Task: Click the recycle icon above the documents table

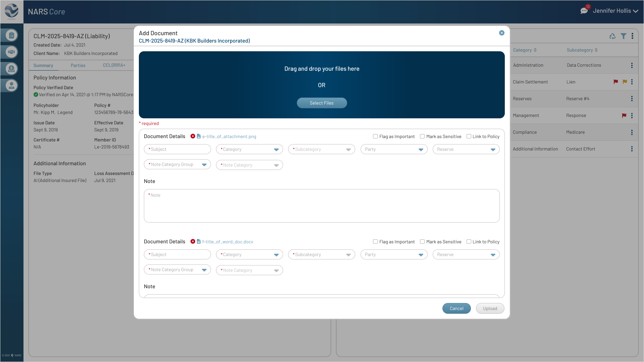Action: [613, 36]
